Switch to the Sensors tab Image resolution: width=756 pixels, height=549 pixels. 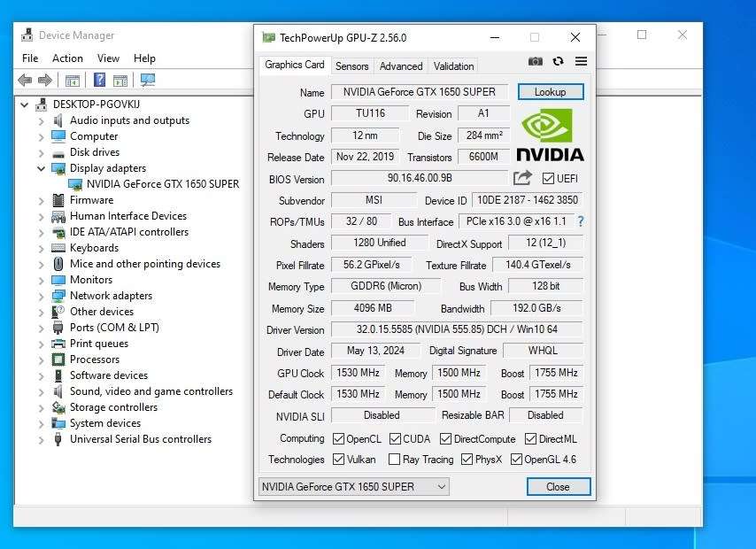(x=351, y=66)
